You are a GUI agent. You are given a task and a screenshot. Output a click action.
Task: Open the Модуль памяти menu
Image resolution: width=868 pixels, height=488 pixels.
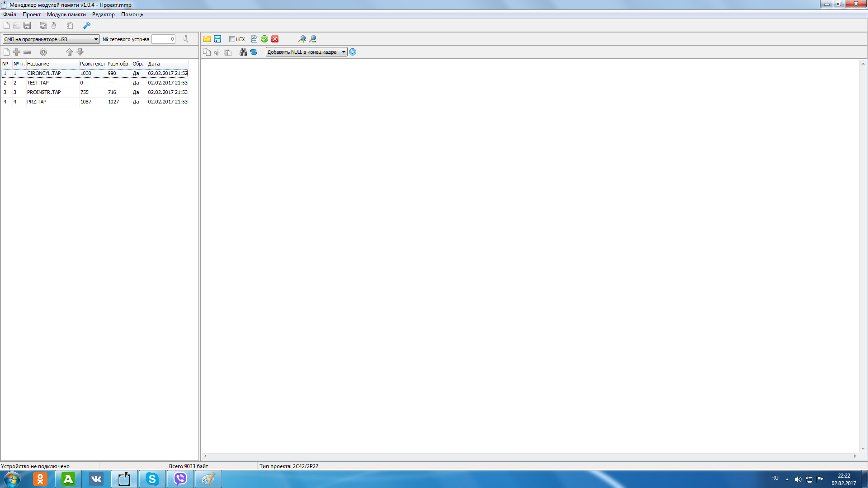(x=66, y=14)
